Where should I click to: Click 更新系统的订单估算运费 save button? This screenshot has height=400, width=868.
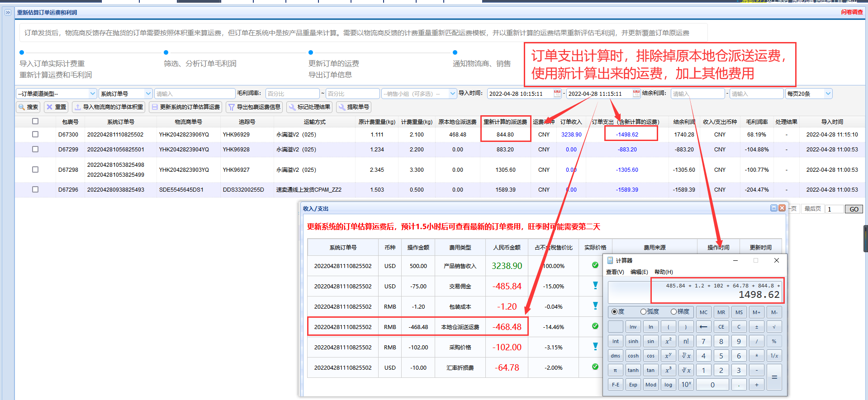[x=185, y=107]
